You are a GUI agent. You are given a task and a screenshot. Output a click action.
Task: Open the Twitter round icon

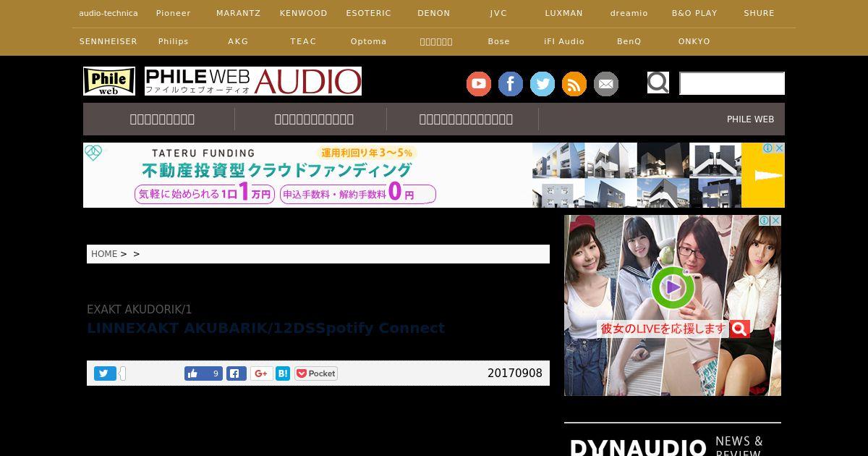pos(542,84)
